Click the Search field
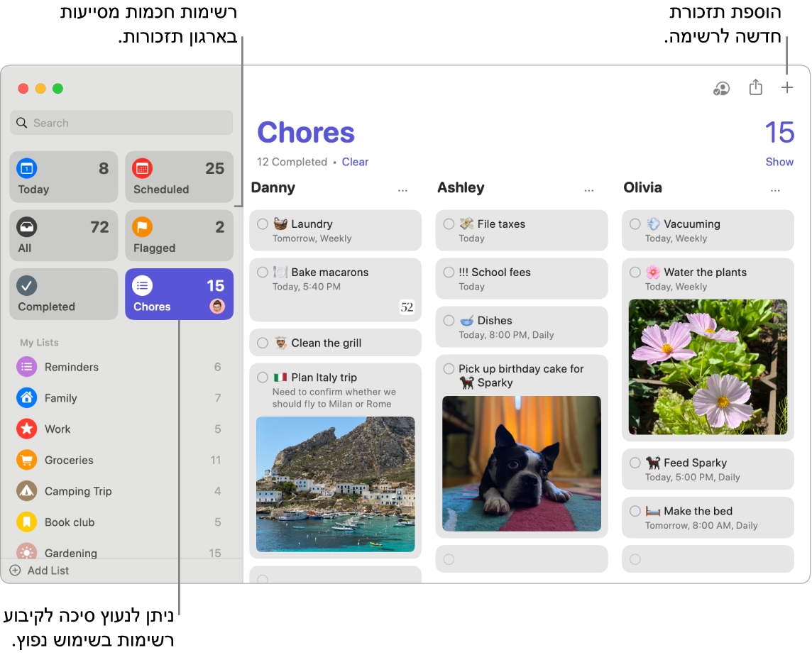The image size is (812, 655). [x=121, y=123]
